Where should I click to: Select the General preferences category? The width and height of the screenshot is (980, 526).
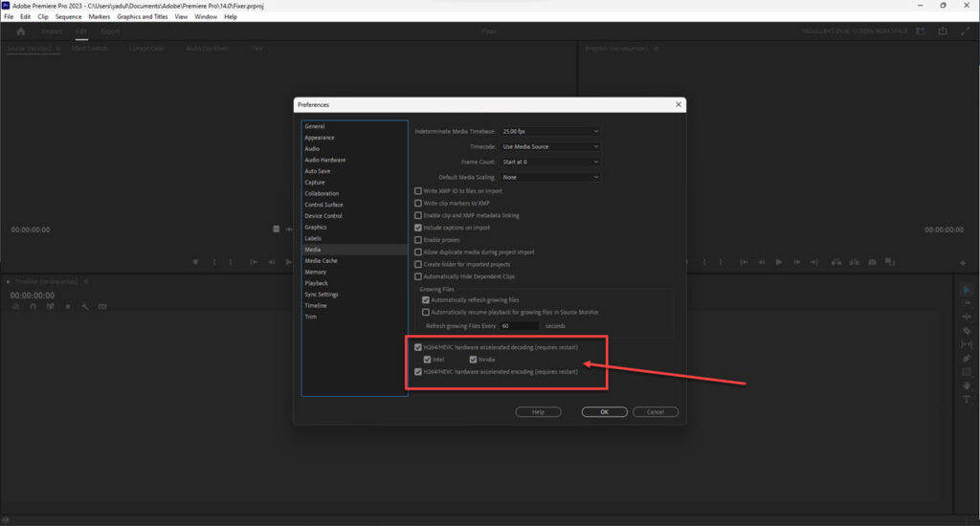click(314, 126)
